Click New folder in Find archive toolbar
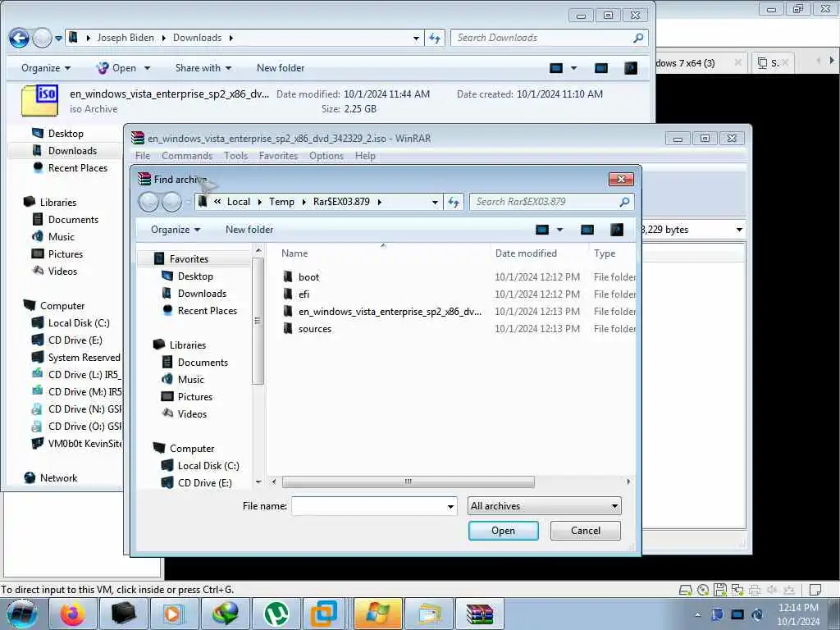This screenshot has height=630, width=840. (x=249, y=230)
